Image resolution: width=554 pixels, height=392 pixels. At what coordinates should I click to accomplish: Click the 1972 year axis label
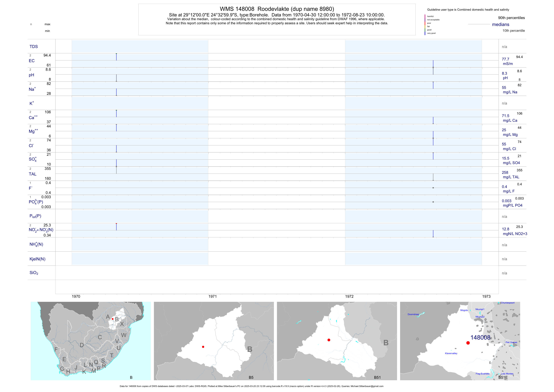coord(349,296)
